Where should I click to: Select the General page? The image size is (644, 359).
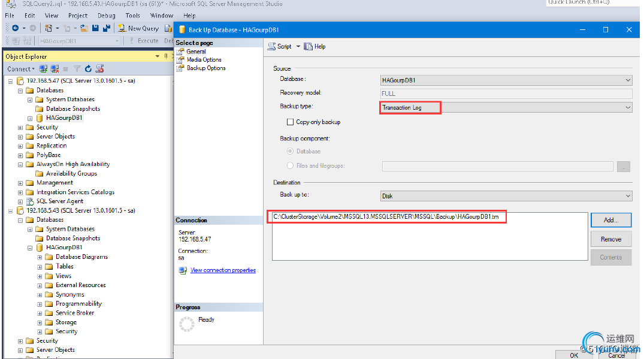[x=196, y=52]
